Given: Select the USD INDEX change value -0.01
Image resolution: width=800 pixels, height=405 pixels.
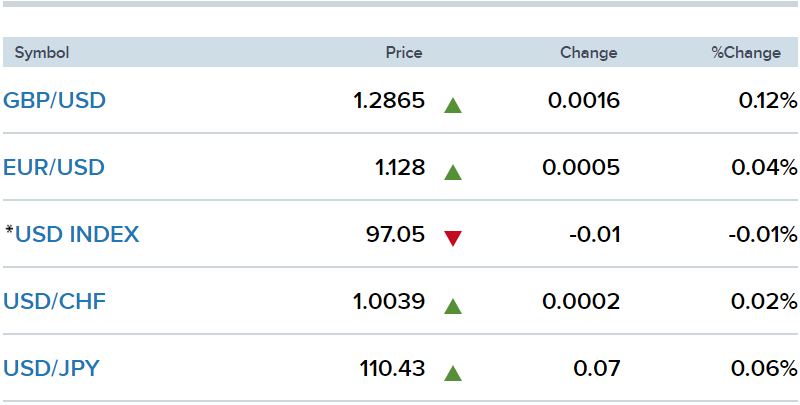Looking at the screenshot, I should [x=595, y=235].
